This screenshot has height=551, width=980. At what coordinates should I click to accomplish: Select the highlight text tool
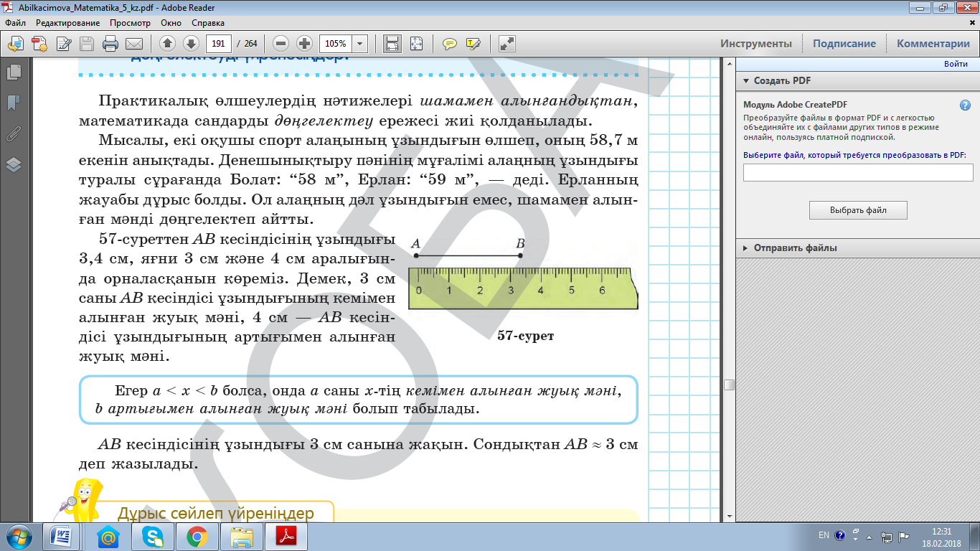[x=473, y=44]
